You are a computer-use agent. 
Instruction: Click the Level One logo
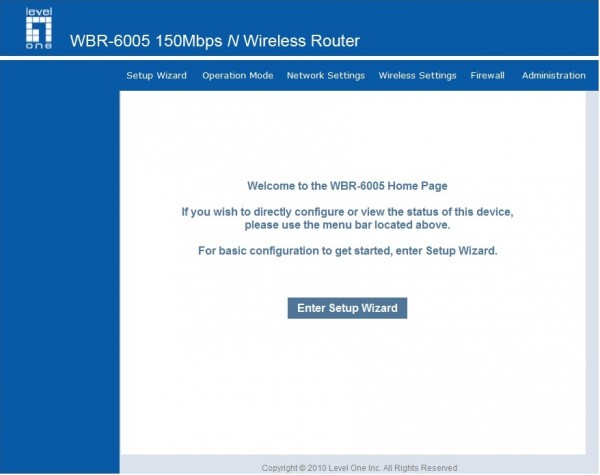coord(39,29)
